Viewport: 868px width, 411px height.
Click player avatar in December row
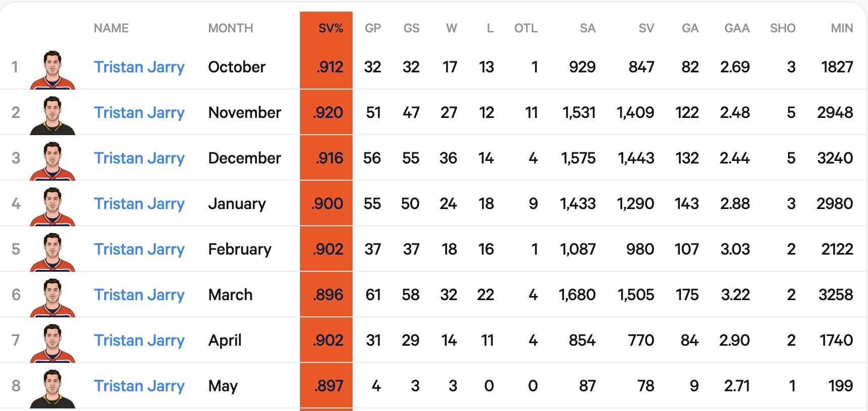(53, 161)
